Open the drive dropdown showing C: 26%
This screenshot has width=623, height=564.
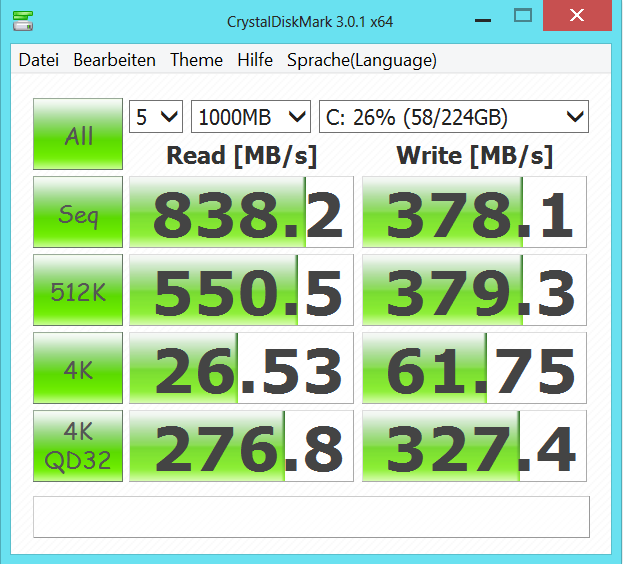(454, 117)
